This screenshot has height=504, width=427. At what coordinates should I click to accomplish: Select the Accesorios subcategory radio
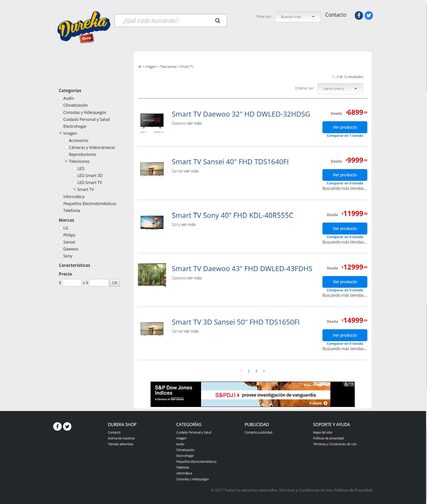[x=66, y=140]
